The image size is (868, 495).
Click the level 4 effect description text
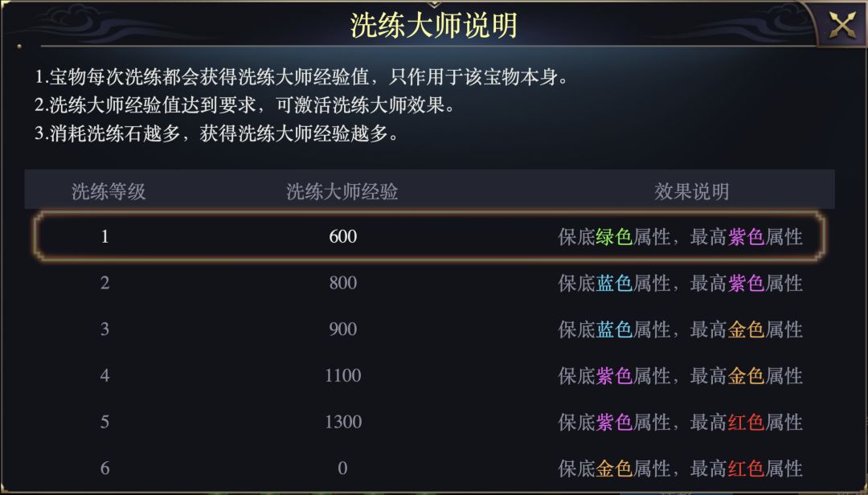[x=680, y=375]
